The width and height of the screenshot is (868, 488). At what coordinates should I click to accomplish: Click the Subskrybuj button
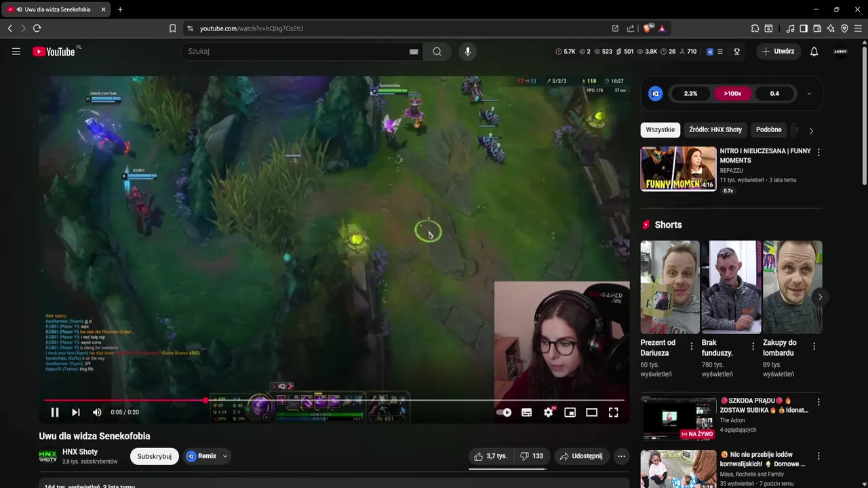[x=155, y=456]
